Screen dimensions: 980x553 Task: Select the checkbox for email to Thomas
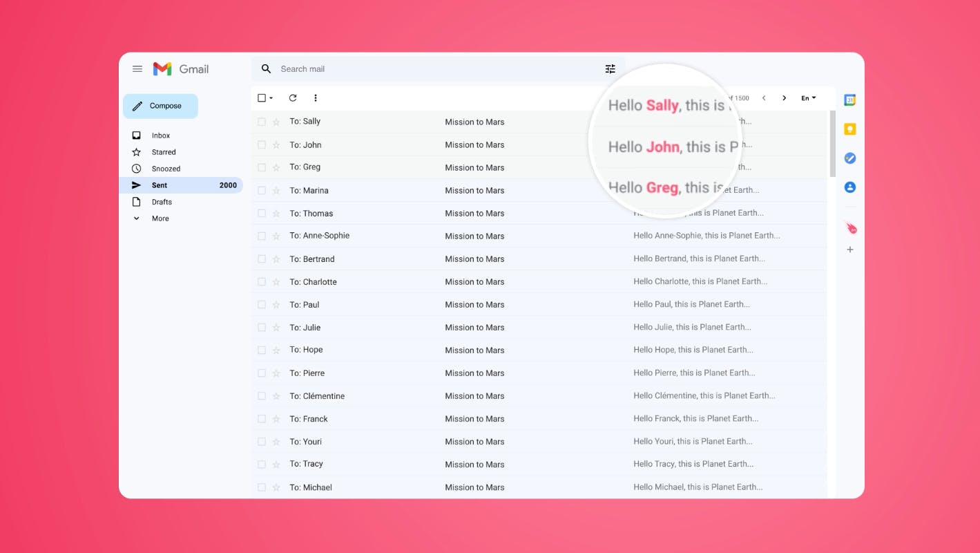(x=262, y=213)
